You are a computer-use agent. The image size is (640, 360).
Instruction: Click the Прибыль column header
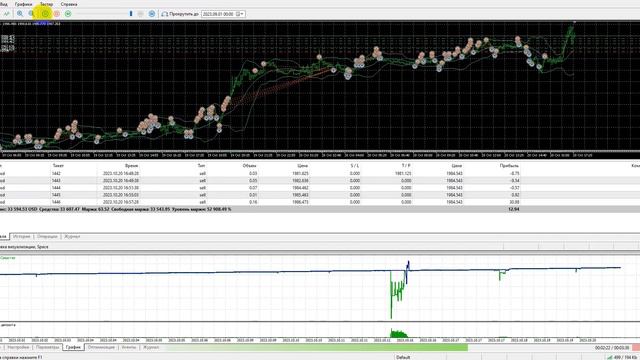click(509, 166)
